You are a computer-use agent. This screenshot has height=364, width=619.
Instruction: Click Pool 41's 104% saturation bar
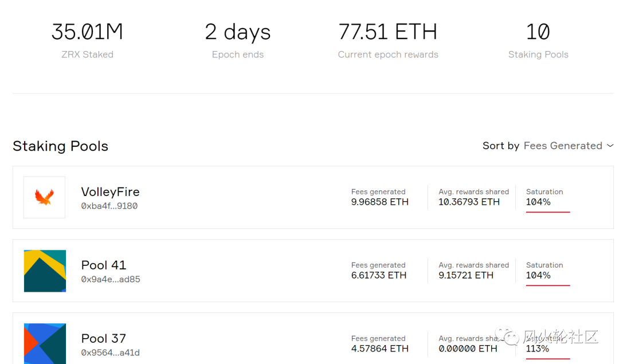(x=547, y=285)
